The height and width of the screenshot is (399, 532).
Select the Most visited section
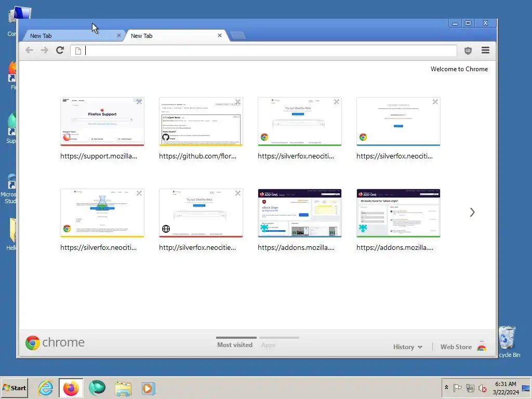click(235, 345)
